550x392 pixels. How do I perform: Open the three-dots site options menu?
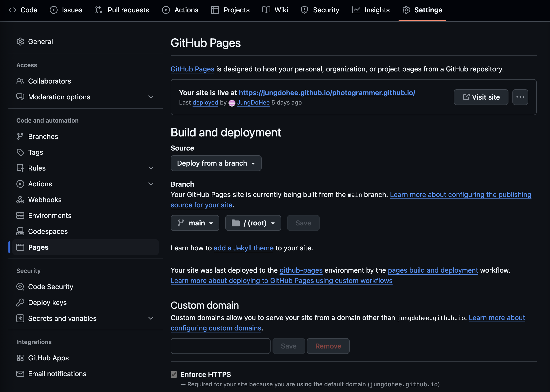click(x=520, y=97)
